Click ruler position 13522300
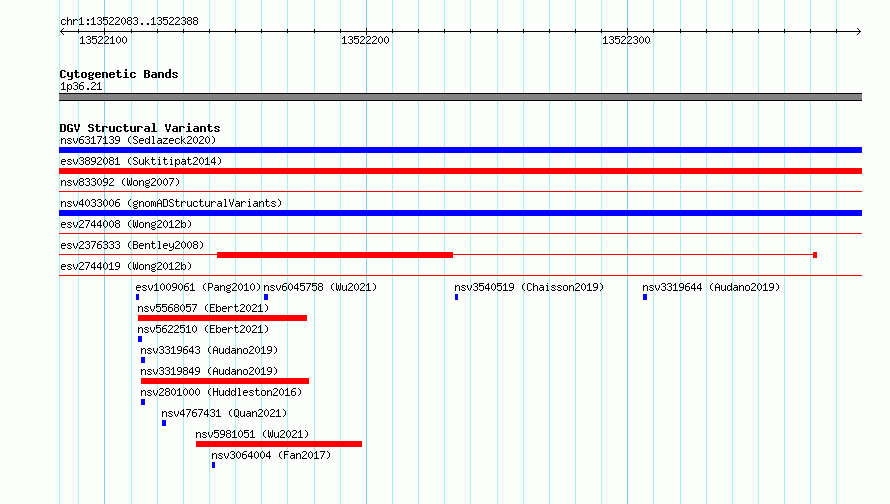 (x=626, y=40)
